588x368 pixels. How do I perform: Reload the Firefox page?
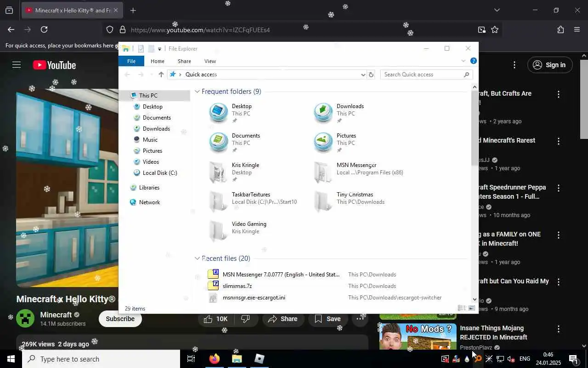tap(44, 29)
